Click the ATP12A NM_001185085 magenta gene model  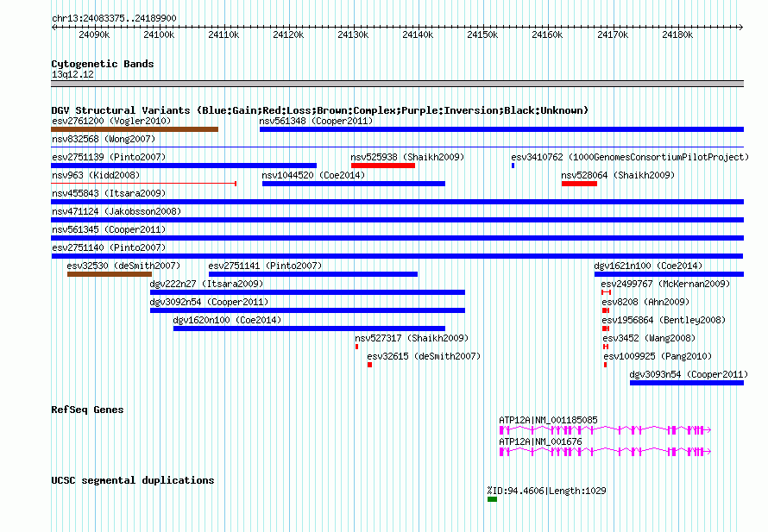[x=605, y=430]
